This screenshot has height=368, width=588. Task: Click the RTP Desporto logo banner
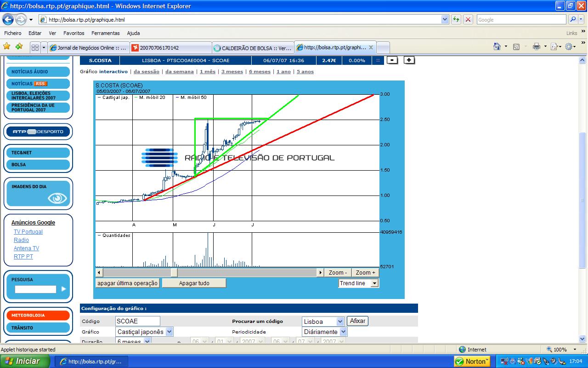(x=38, y=132)
